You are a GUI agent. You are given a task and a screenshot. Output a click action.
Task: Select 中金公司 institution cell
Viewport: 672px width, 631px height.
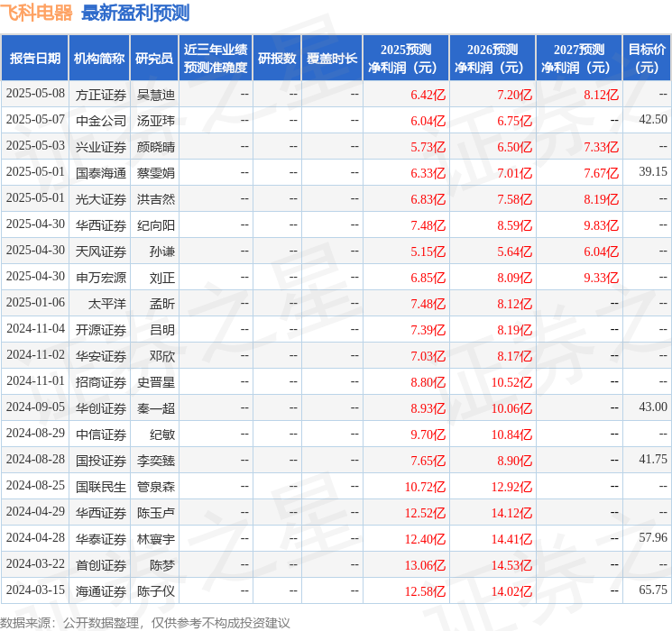pos(101,121)
